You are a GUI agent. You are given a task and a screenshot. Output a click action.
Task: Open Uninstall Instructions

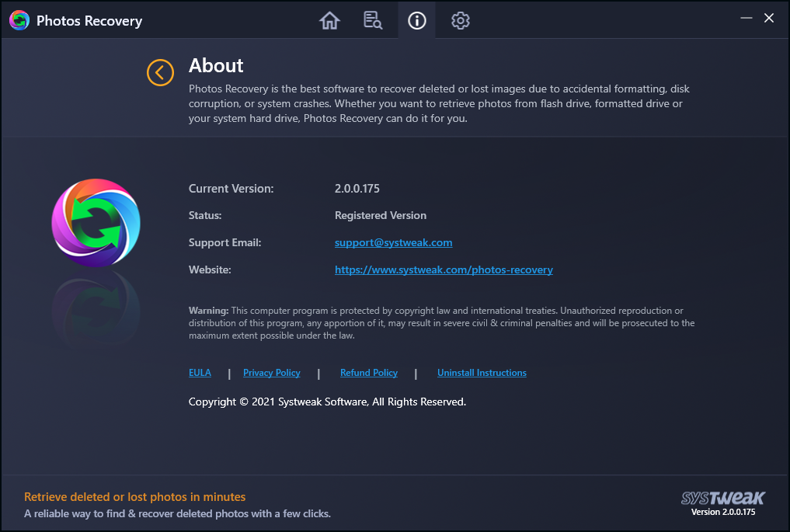pos(482,372)
